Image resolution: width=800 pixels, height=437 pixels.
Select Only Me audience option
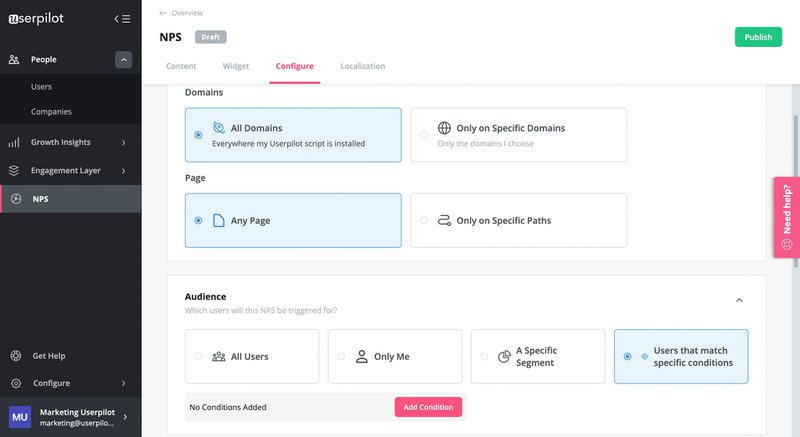(341, 356)
